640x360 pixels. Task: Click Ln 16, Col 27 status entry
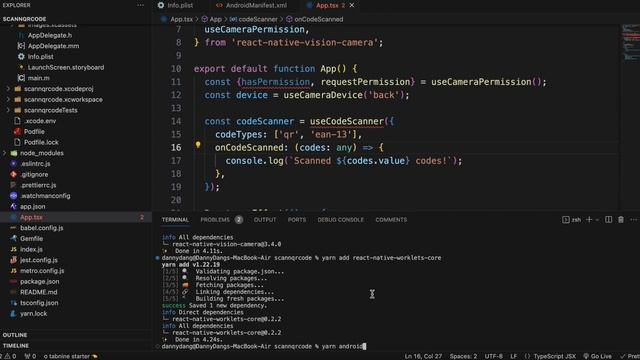[x=423, y=356]
